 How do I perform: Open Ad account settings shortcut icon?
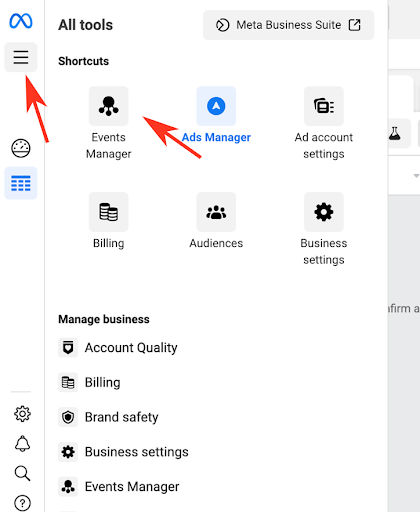pos(324,106)
